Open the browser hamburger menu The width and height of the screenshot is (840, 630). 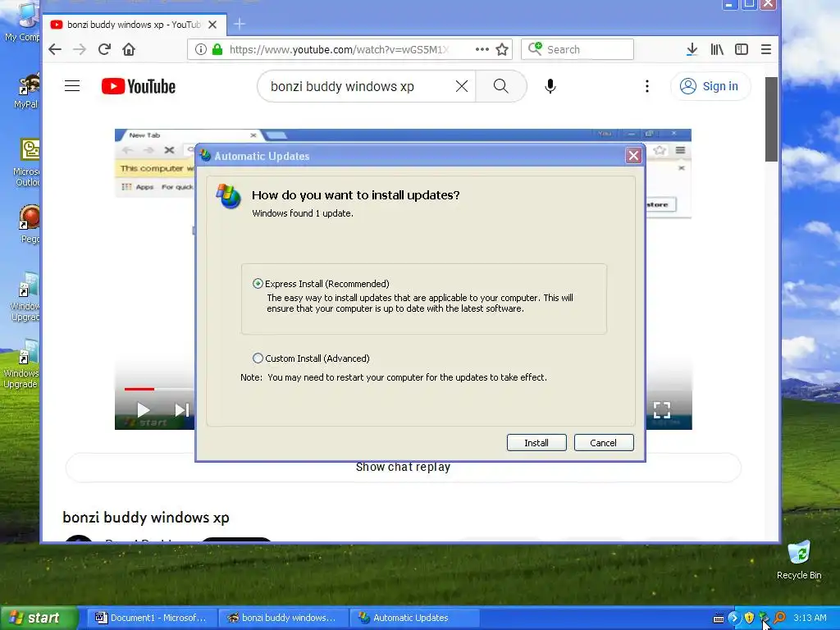766,49
